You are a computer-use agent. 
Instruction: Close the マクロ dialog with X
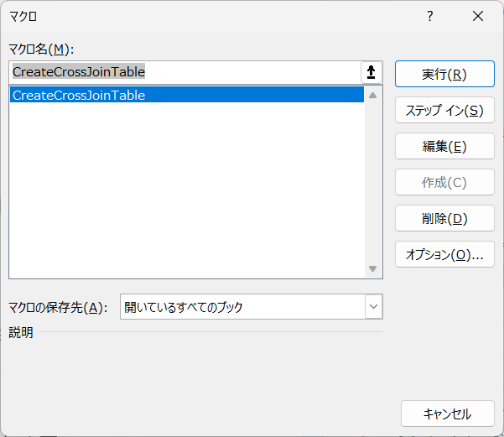[x=478, y=16]
